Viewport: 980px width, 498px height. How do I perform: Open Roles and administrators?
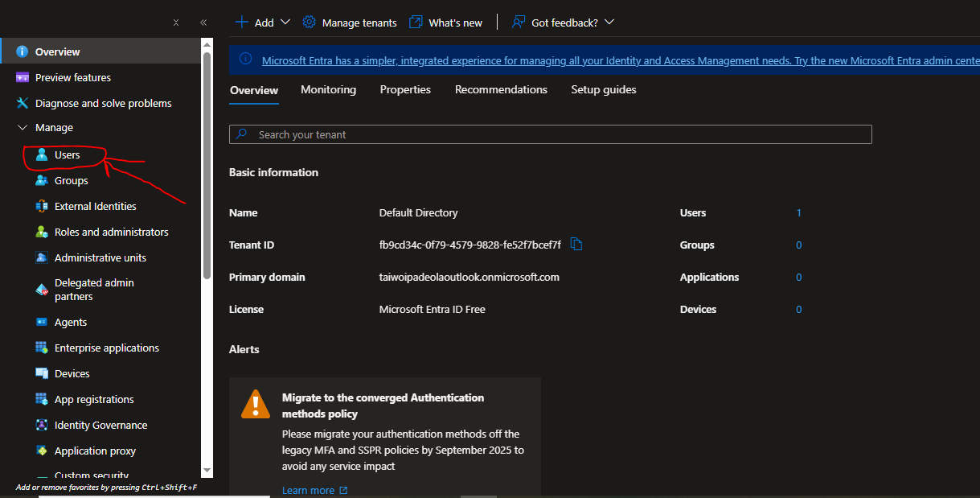[x=102, y=232]
